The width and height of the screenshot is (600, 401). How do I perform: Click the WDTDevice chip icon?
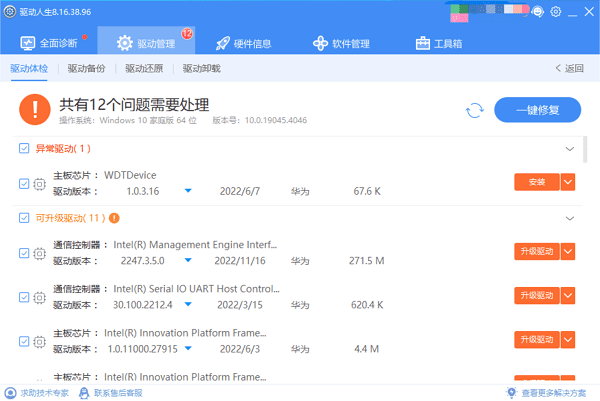pos(40,183)
